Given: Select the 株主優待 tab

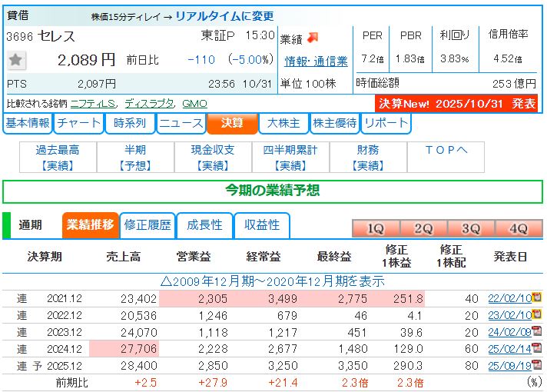Looking at the screenshot, I should point(334,124).
